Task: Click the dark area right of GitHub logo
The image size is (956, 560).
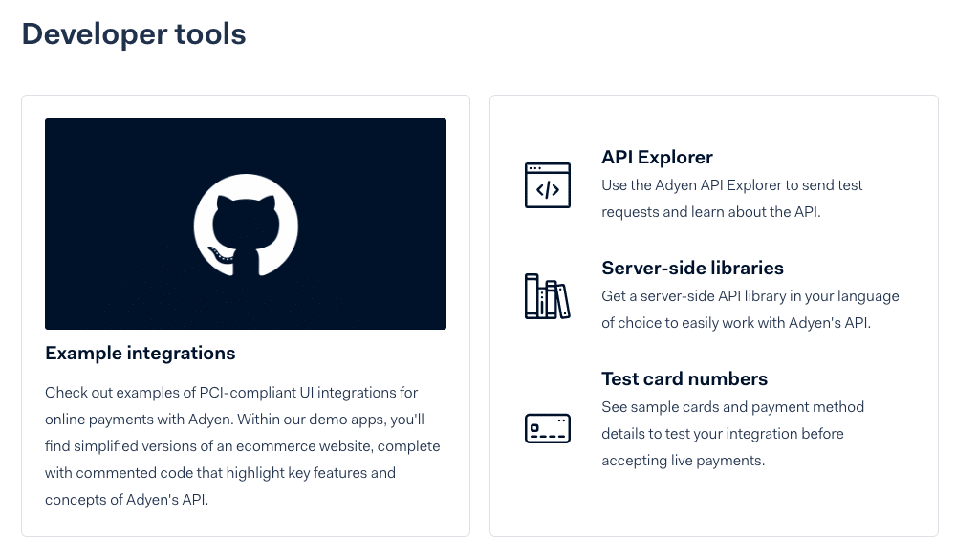Action: [x=378, y=226]
